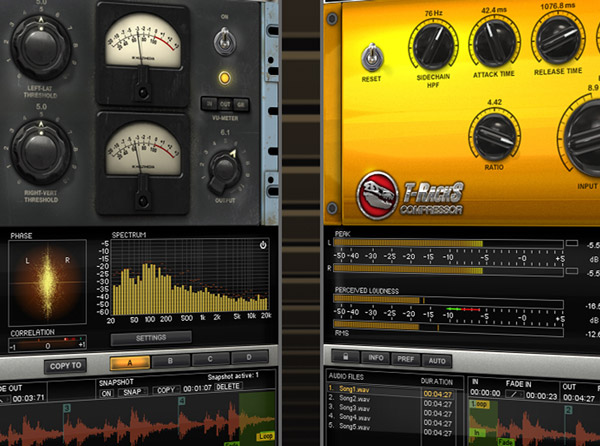This screenshot has width=600, height=446.
Task: Click the COPY TO button
Action: pos(65,366)
